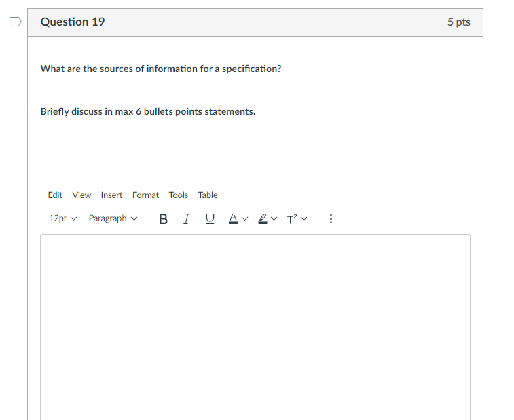The height and width of the screenshot is (420, 514).
Task: Toggle underline formatting
Action: pos(210,219)
